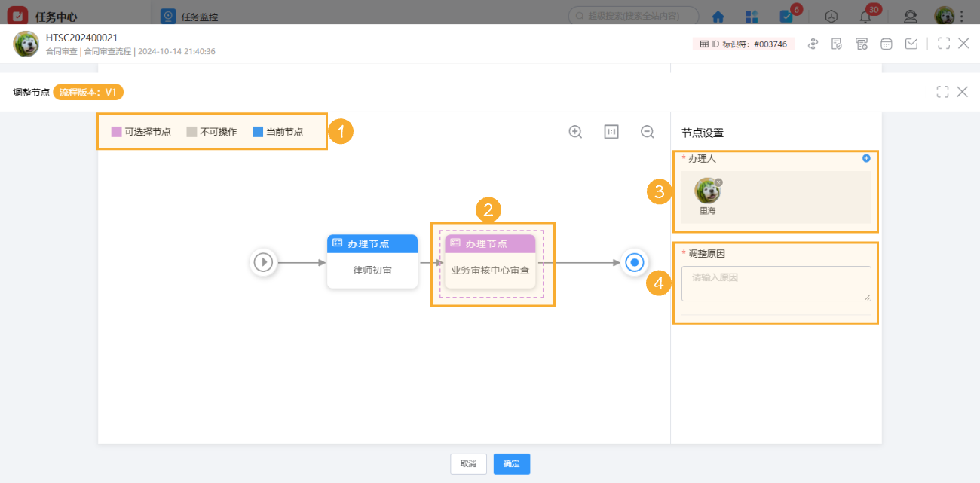This screenshot has width=980, height=483.
Task: Cancel the node adjustment
Action: click(468, 464)
